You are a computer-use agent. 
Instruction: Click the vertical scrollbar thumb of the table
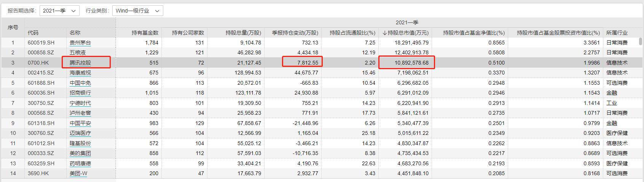point(641,41)
